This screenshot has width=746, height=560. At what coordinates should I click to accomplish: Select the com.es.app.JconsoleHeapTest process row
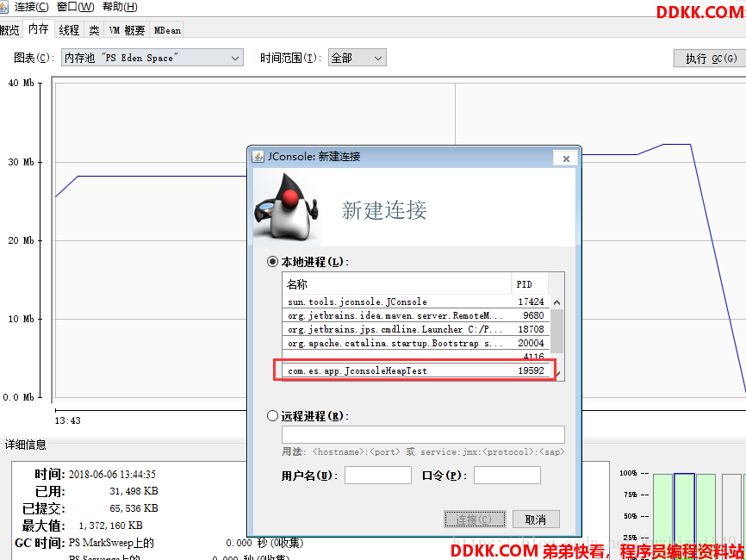pyautogui.click(x=416, y=370)
